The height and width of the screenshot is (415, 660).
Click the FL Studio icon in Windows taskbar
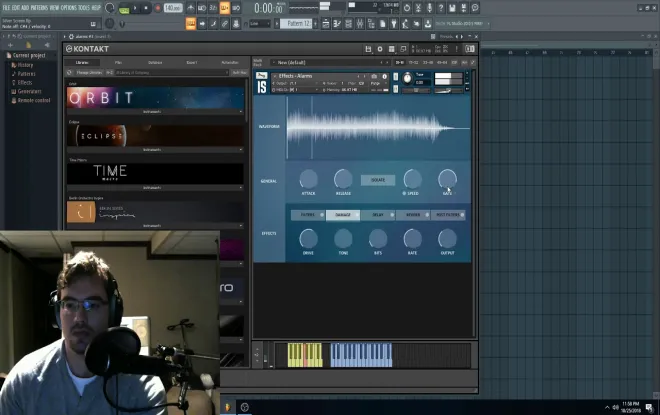click(x=228, y=407)
